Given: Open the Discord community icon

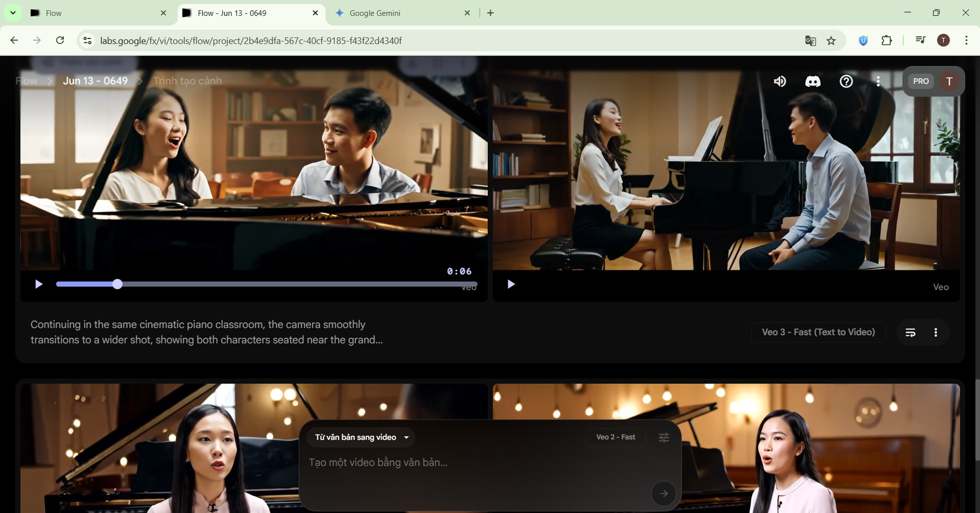Looking at the screenshot, I should pos(812,82).
